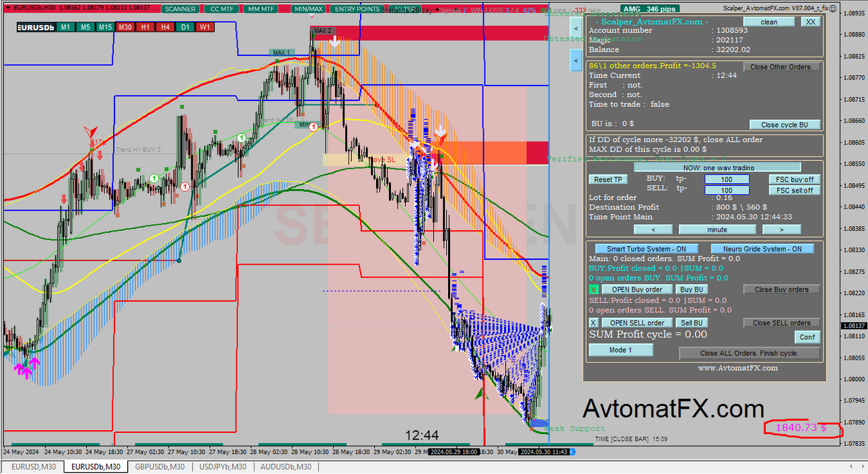
Task: Click Buy BU
Action: point(691,290)
